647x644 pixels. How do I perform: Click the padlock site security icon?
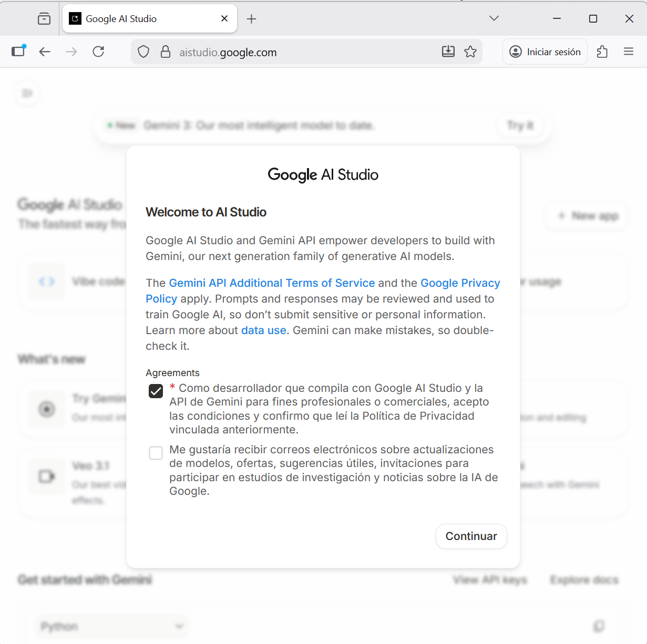166,51
